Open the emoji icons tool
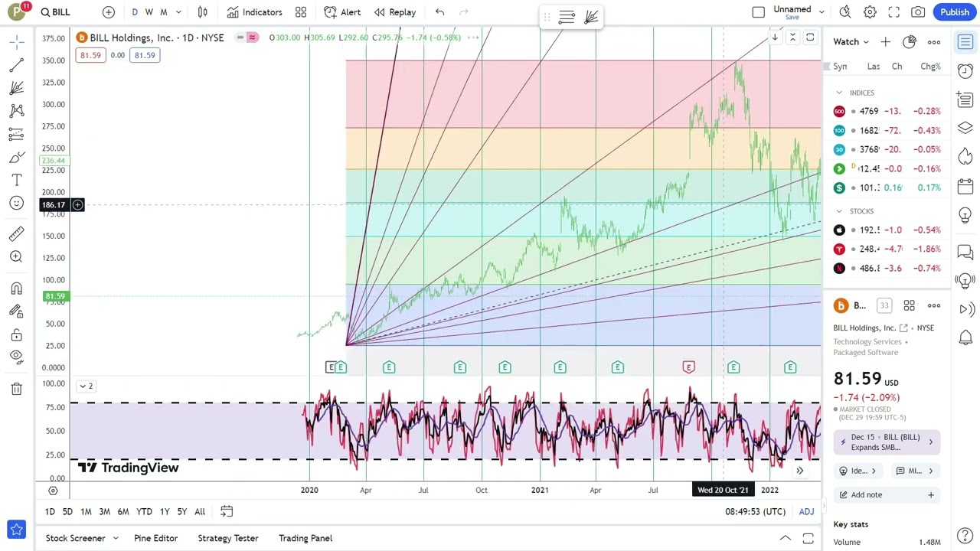This screenshot has height=551, width=980. click(x=16, y=203)
